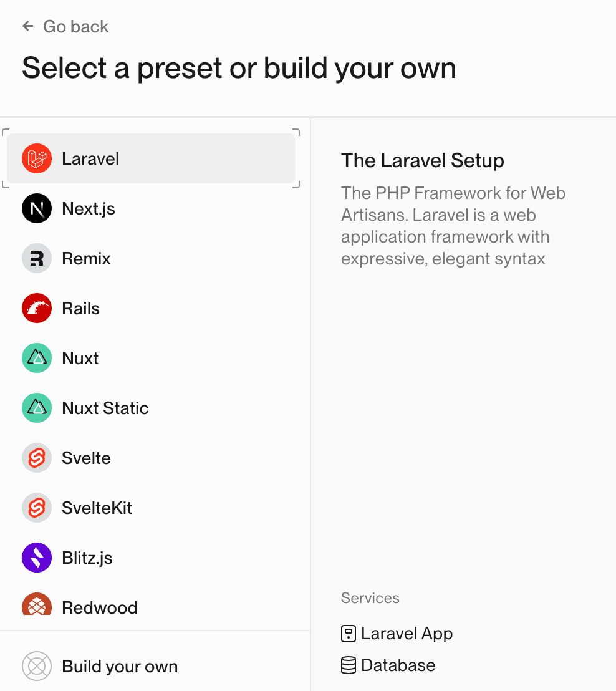Viewport: 616px width, 691px height.
Task: Click the SvelteKit logo icon
Action: pos(37,508)
